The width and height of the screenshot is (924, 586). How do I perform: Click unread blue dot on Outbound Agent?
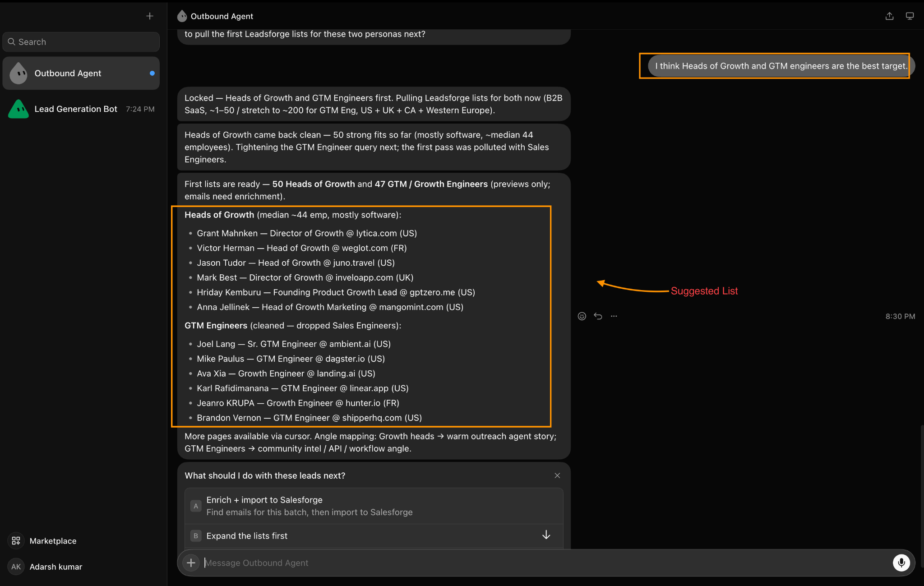152,73
